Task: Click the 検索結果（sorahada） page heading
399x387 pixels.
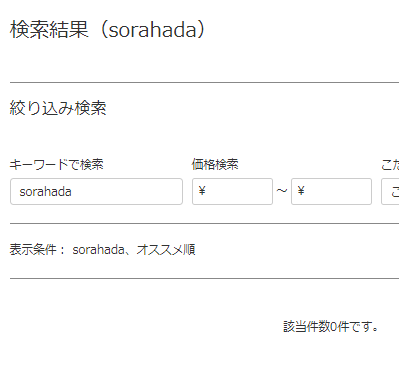Action: coord(107,29)
